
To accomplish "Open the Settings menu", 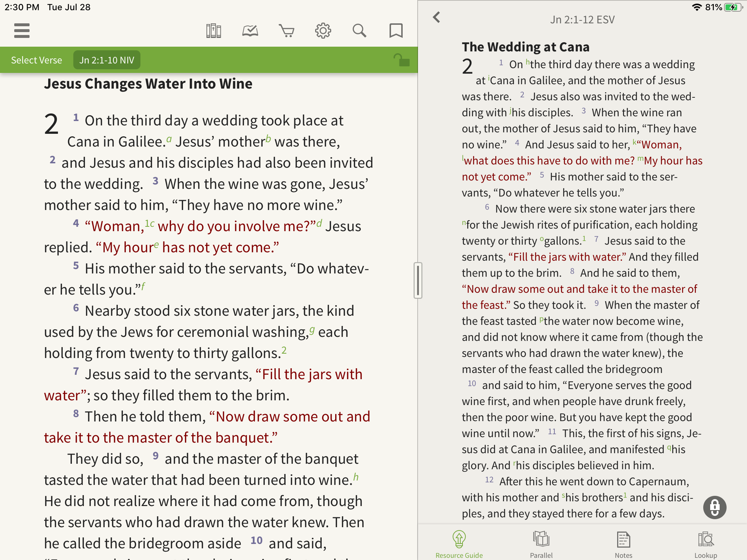I will tap(322, 30).
